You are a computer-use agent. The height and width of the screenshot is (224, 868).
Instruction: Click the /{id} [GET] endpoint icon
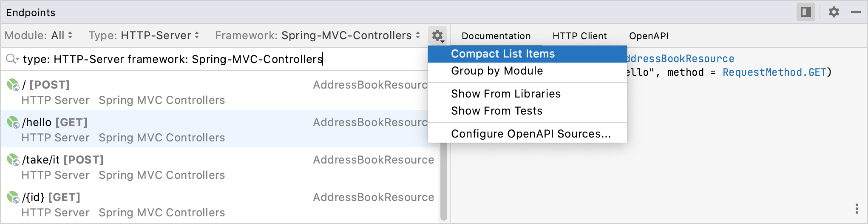(x=13, y=198)
